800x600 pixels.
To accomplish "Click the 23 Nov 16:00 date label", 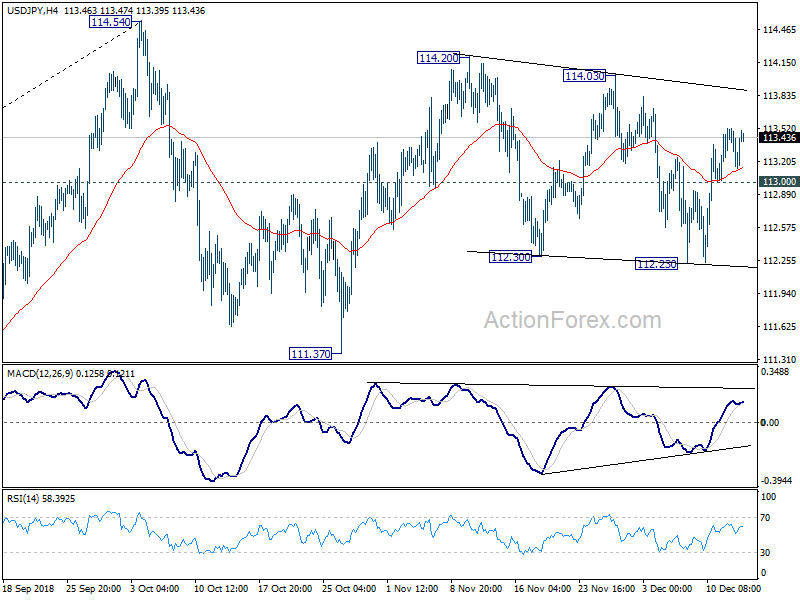I will pos(607,588).
